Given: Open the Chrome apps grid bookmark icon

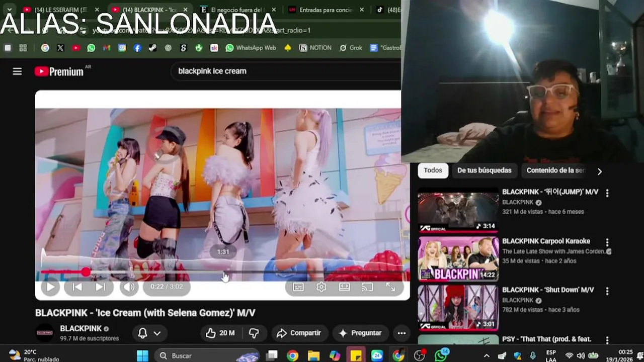Looking at the screenshot, I should pyautogui.click(x=23, y=48).
